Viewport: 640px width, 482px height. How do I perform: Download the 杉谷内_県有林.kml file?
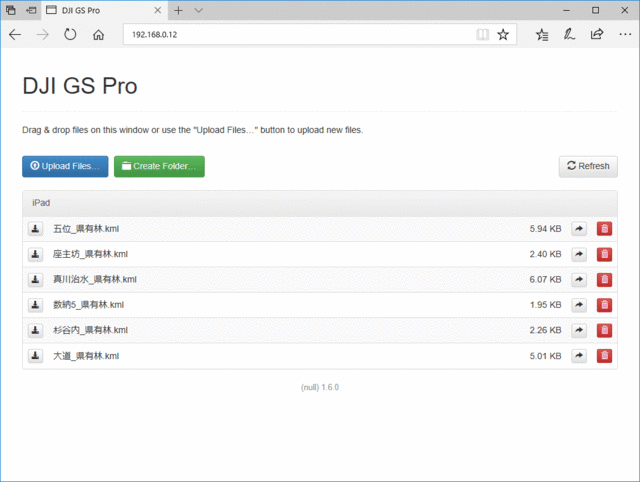coord(36,330)
